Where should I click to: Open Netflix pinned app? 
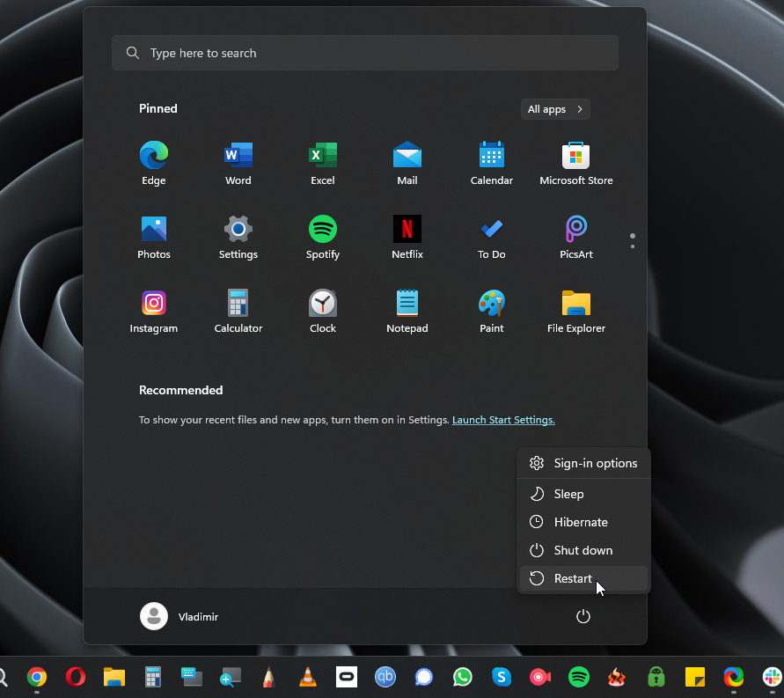point(407,238)
